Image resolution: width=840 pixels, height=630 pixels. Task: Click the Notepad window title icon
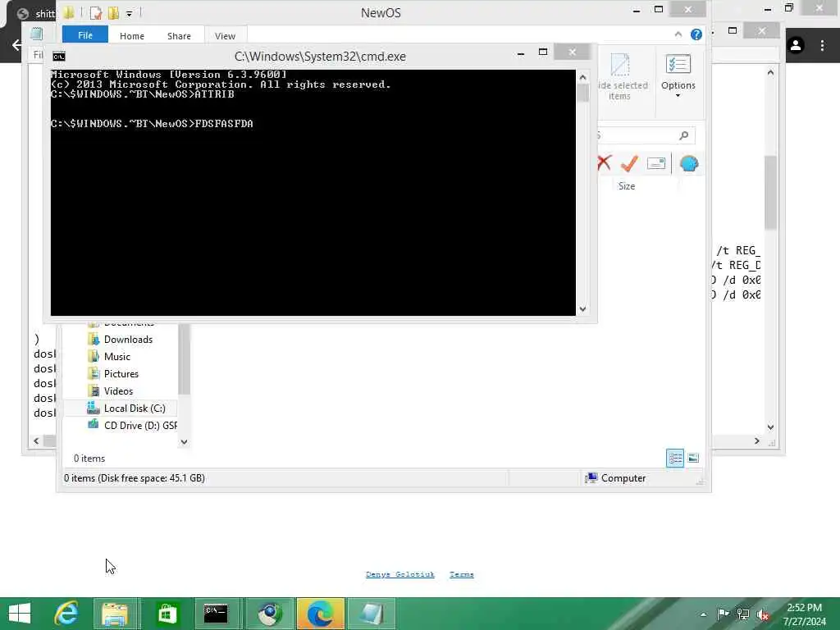(36, 34)
